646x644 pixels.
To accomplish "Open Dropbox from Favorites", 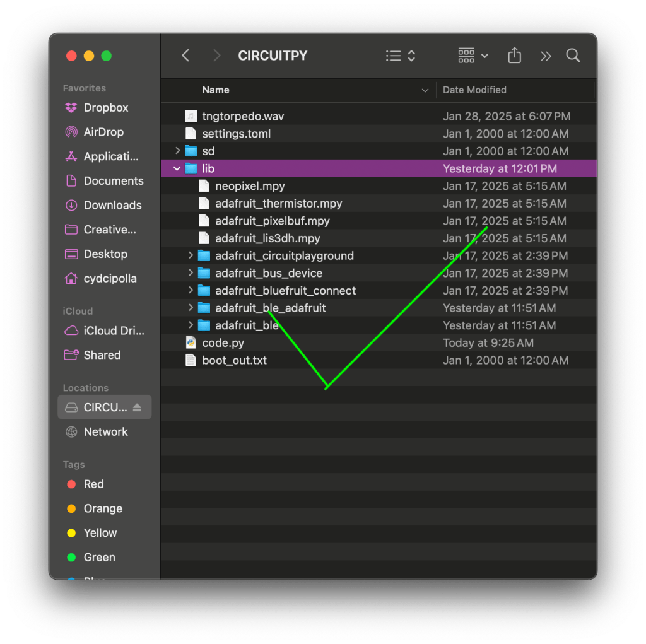I will pyautogui.click(x=105, y=108).
